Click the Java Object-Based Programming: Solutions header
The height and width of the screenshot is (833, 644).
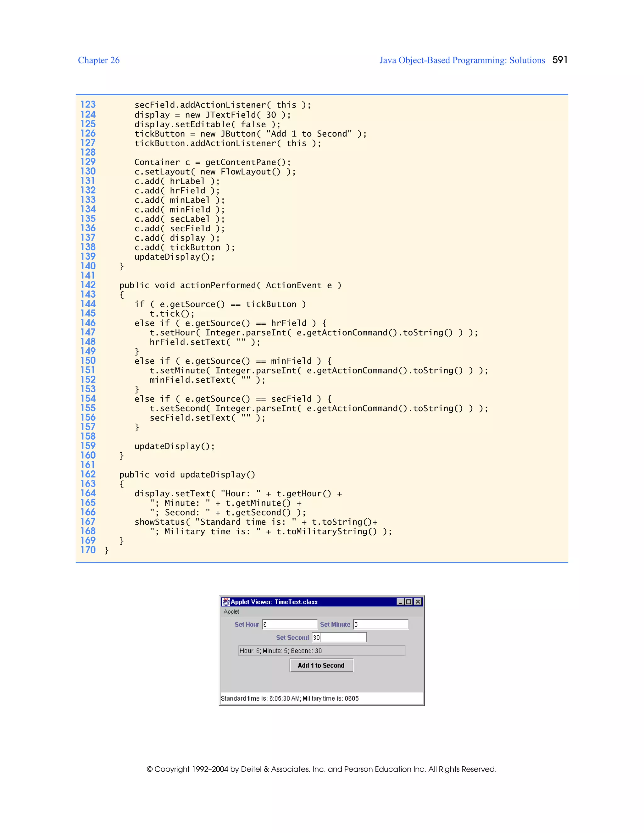click(462, 60)
